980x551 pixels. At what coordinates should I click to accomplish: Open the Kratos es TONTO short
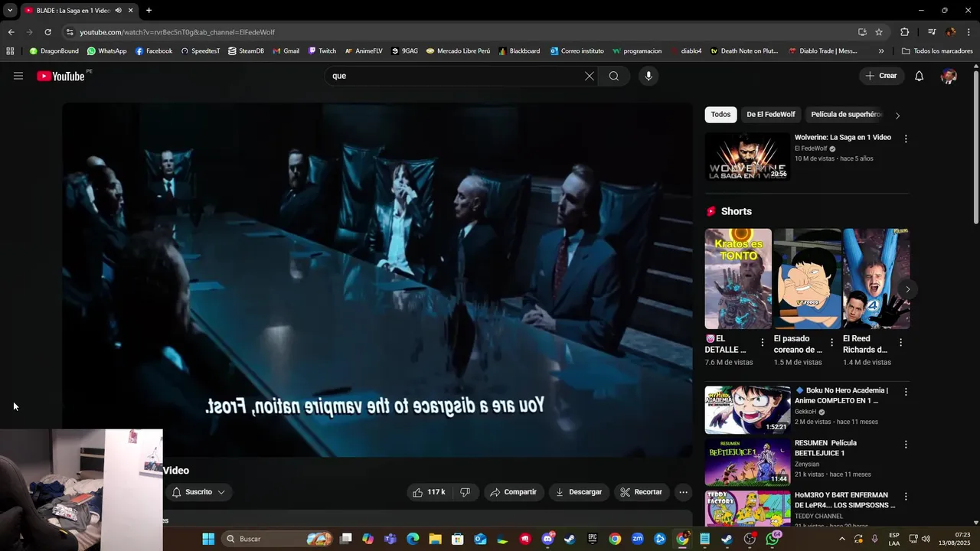pyautogui.click(x=738, y=279)
